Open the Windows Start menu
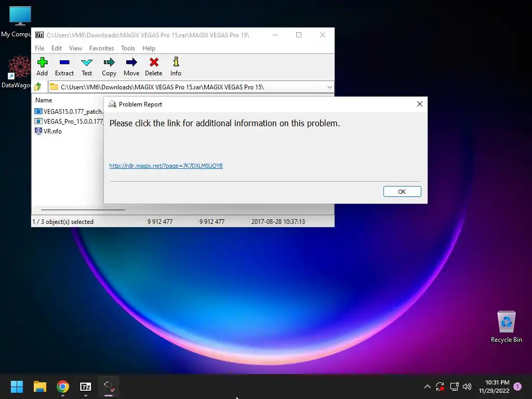The height and width of the screenshot is (399, 532). 17,387
